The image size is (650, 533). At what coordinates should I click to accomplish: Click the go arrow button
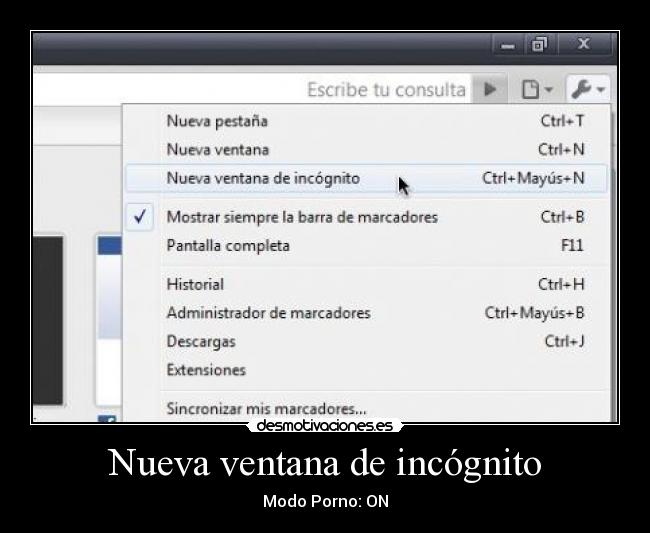(490, 89)
